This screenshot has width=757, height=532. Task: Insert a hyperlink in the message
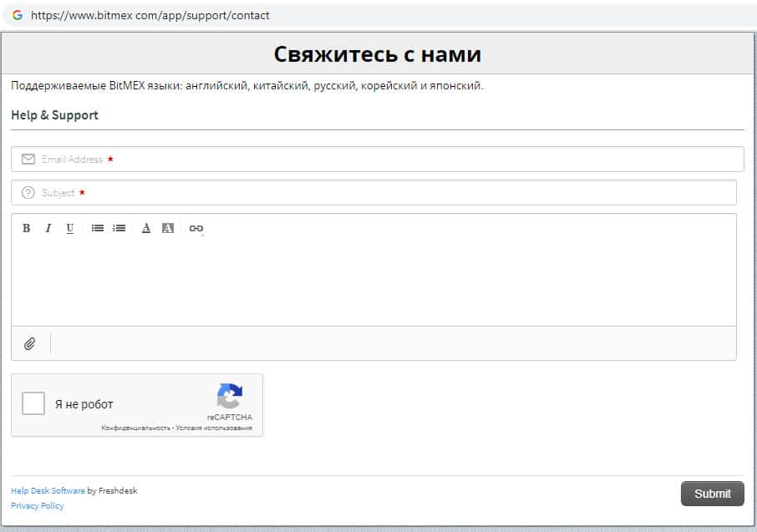tap(196, 228)
